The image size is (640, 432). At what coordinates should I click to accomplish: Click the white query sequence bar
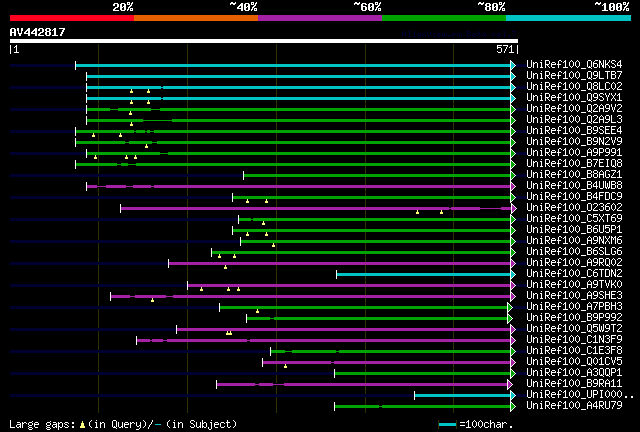pos(264,41)
